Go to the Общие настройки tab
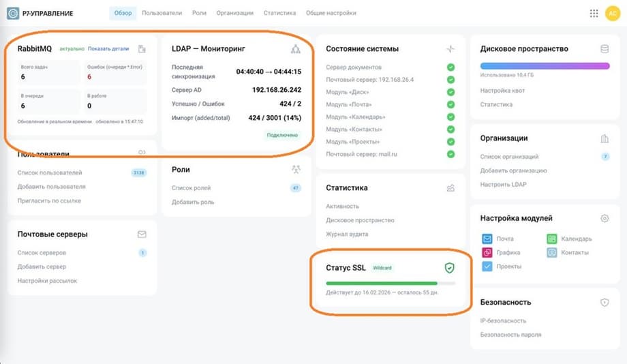 (x=331, y=13)
